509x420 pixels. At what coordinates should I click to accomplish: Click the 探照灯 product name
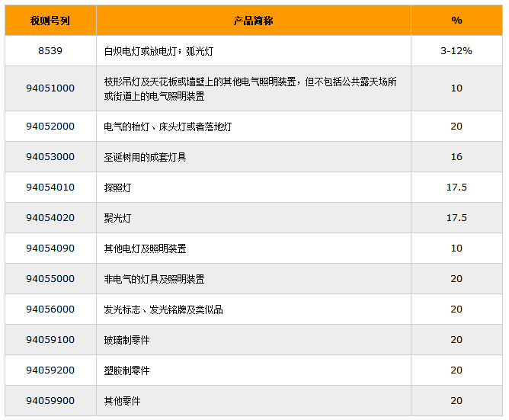point(117,188)
